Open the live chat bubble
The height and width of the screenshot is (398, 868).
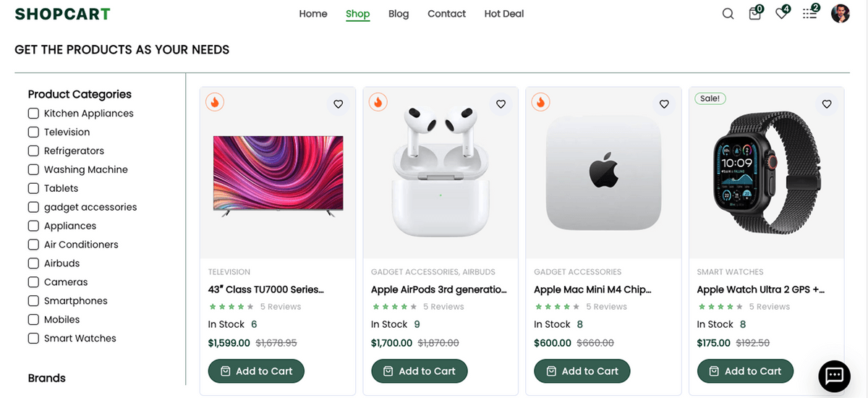coord(834,376)
